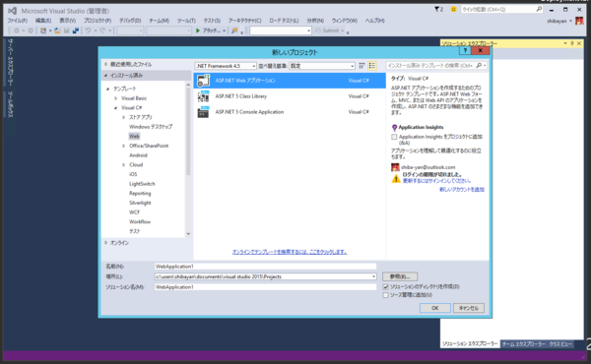
Task: Open the sort order dropdown
Action: [322, 66]
